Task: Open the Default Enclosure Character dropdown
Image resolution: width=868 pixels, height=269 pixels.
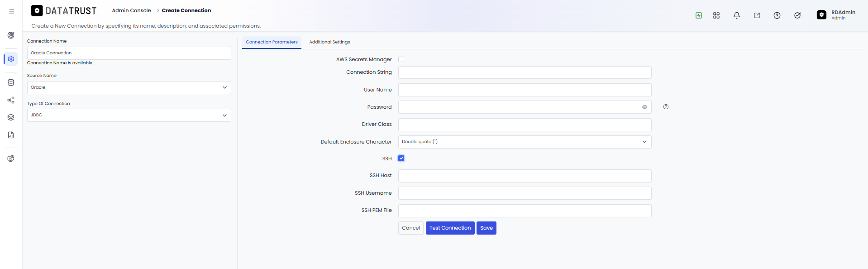Action: click(x=525, y=142)
